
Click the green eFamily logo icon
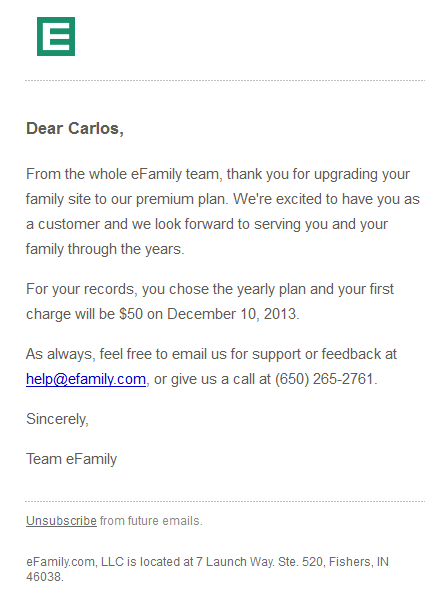tap(56, 36)
